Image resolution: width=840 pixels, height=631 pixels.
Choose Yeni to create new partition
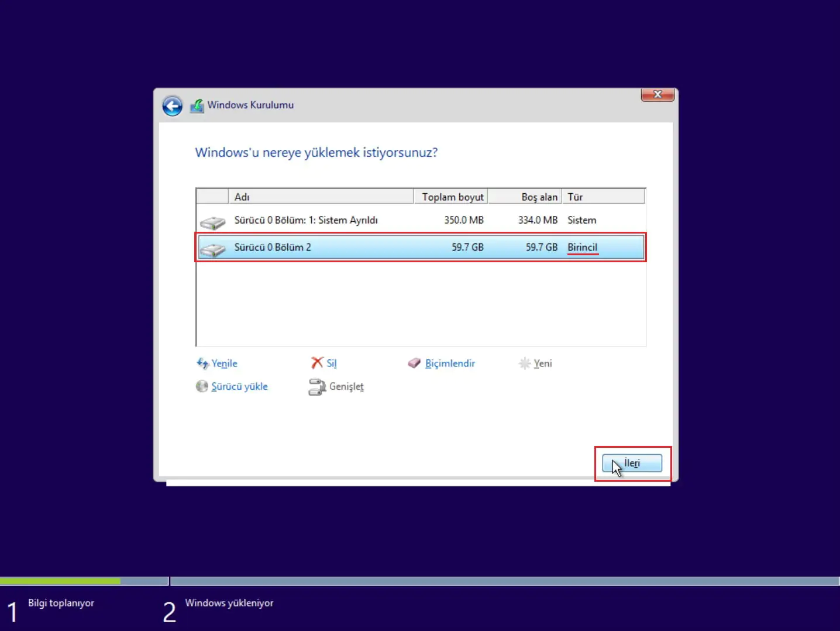[x=542, y=363]
